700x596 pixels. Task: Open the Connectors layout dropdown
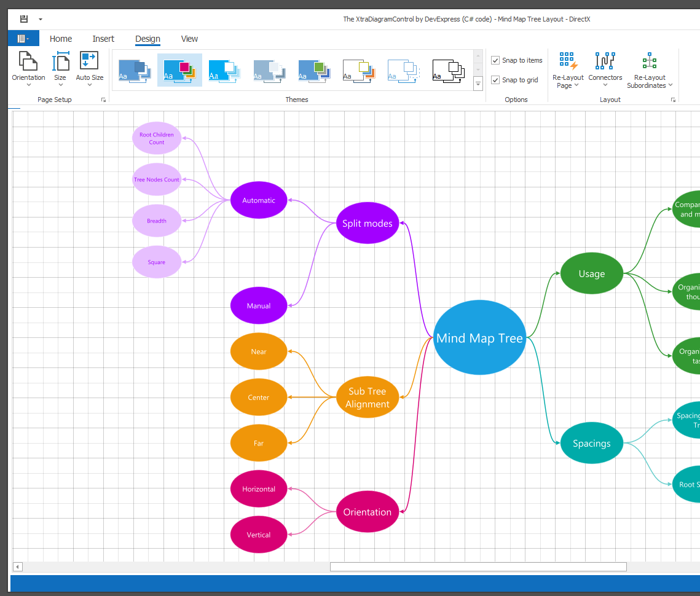click(x=605, y=69)
